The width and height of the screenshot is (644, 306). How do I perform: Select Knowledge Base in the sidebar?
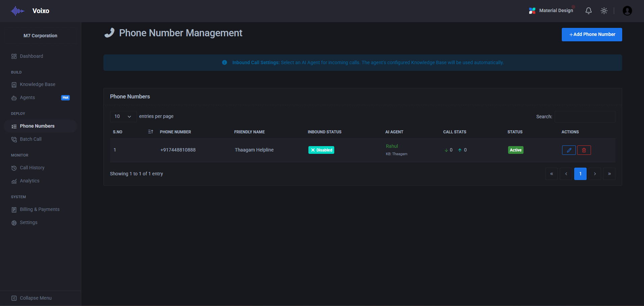[37, 84]
